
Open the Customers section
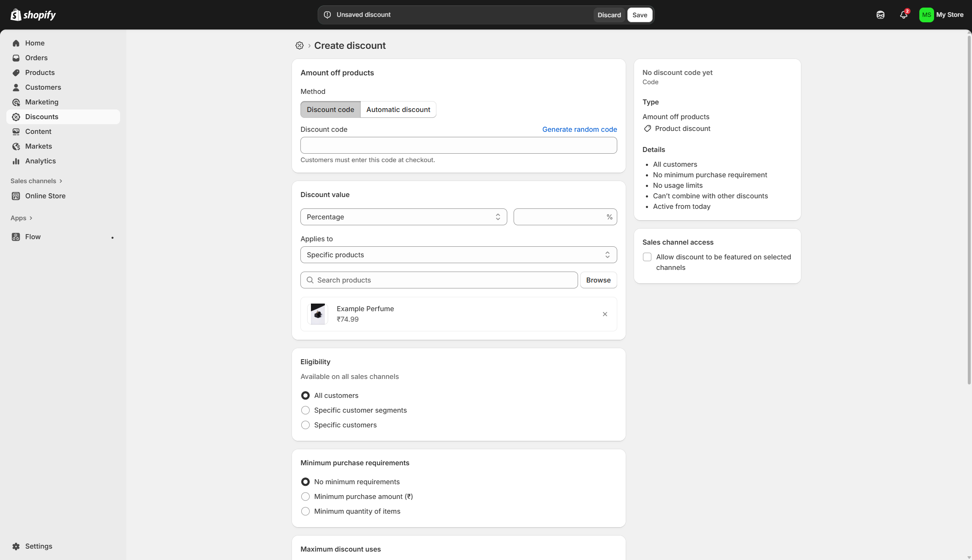tap(43, 87)
